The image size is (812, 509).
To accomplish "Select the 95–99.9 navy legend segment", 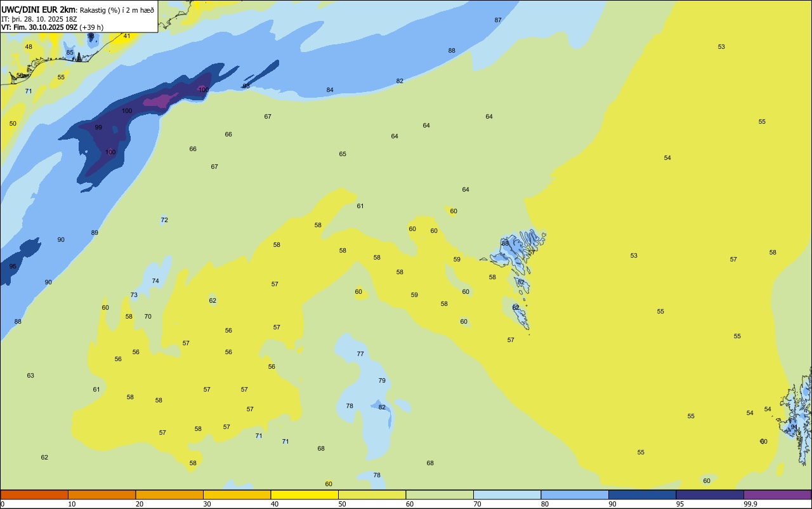I will [710, 494].
